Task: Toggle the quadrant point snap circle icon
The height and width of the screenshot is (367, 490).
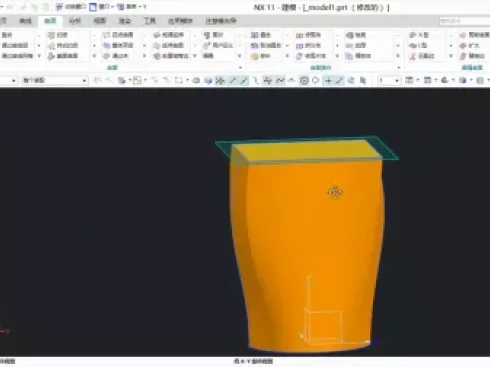Action: pyautogui.click(x=315, y=80)
